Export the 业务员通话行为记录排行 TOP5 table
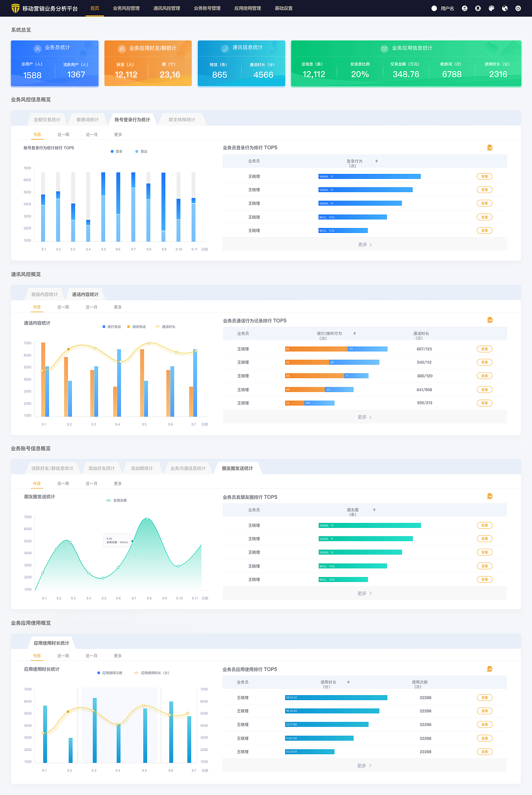This screenshot has width=532, height=795. pos(490,320)
